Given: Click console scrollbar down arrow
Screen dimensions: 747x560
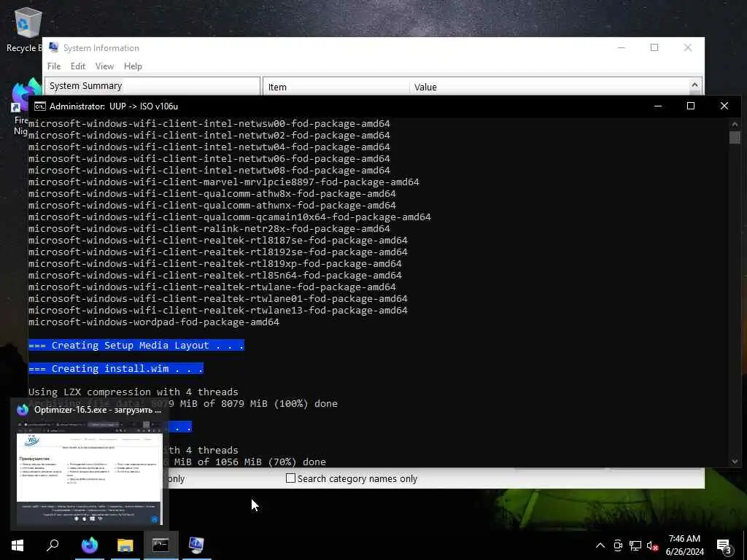Looking at the screenshot, I should pos(735,461).
